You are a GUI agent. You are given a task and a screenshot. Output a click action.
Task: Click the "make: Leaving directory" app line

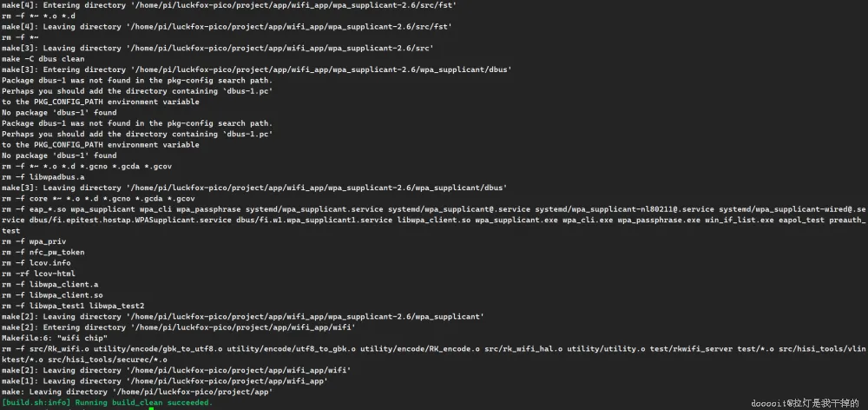137,392
